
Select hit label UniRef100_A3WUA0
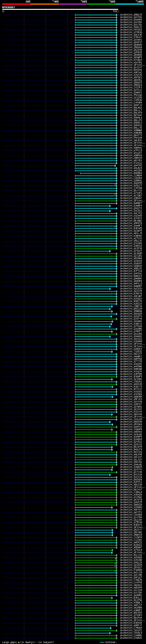click(131, 236)
